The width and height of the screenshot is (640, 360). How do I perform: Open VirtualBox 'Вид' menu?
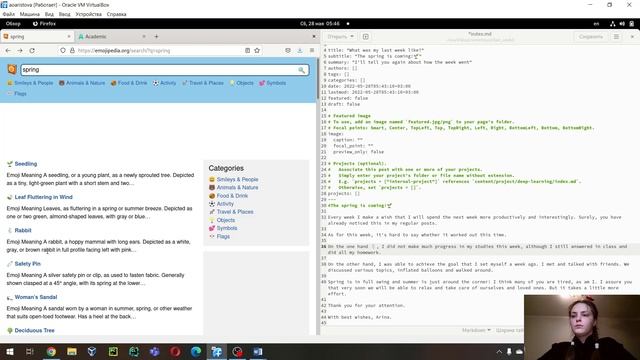(49, 14)
